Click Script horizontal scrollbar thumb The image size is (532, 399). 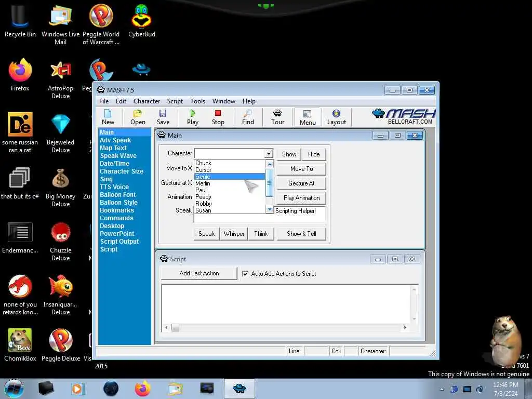coord(175,328)
